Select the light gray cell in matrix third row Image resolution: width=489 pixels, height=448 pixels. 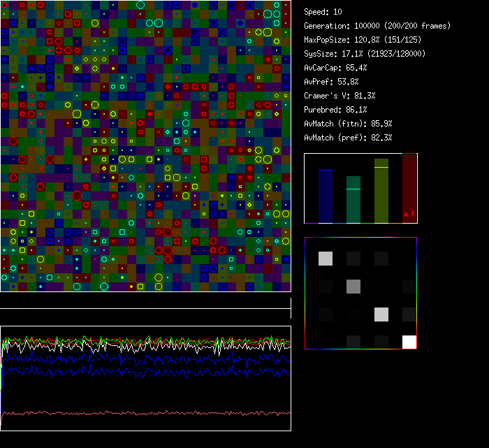(x=381, y=315)
